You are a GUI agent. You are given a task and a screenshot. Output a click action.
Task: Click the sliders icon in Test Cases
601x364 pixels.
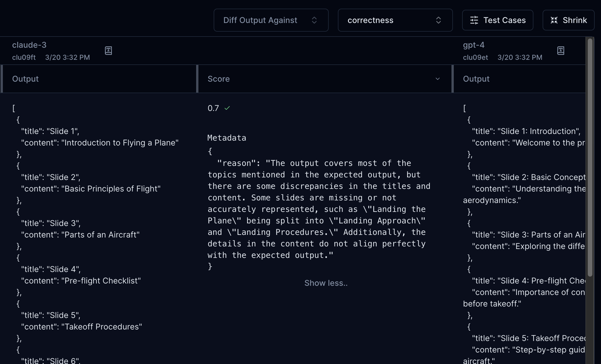pyautogui.click(x=474, y=20)
